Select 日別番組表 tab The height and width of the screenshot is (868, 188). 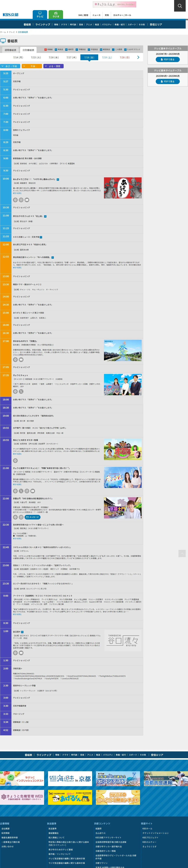[28, 50]
